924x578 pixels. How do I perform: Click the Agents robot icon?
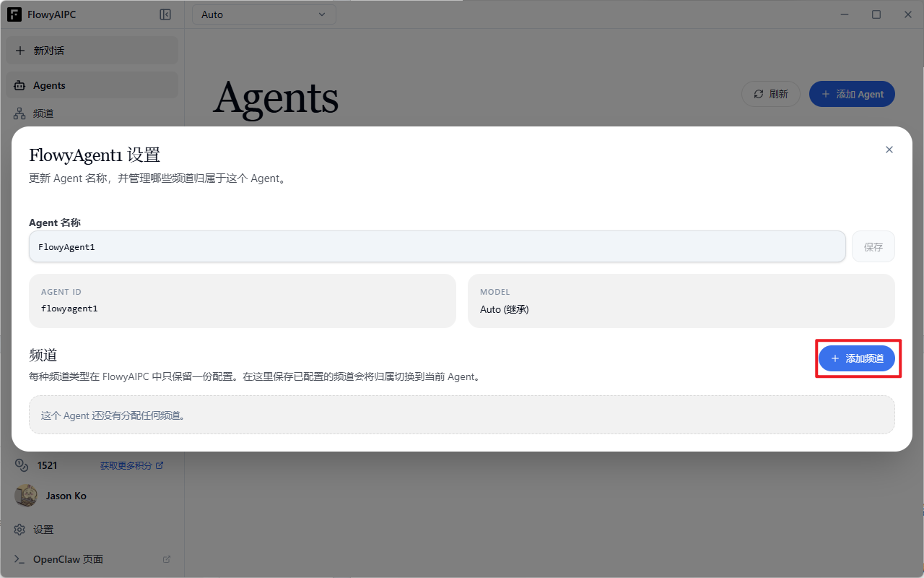click(19, 85)
